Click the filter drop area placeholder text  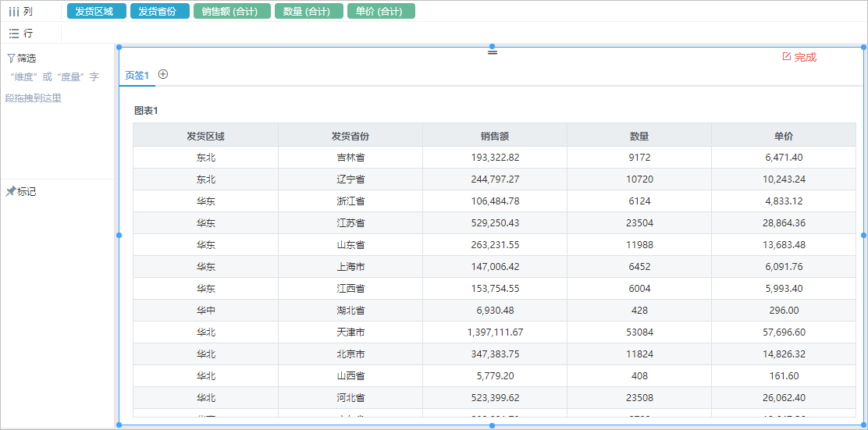tap(55, 87)
